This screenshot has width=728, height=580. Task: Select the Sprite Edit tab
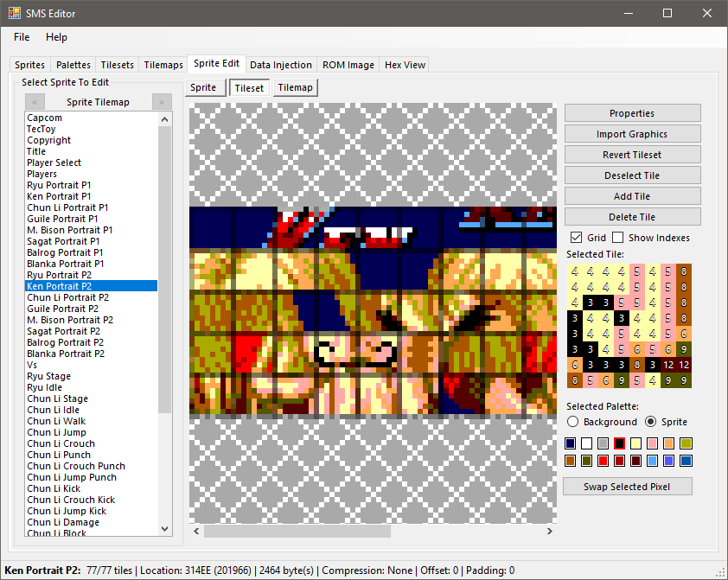coord(216,64)
